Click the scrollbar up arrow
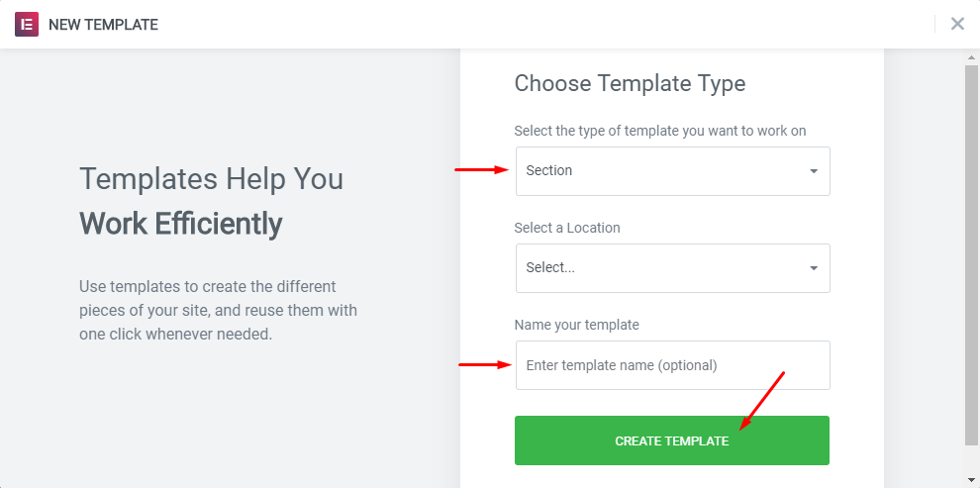This screenshot has height=488, width=980. tap(972, 57)
